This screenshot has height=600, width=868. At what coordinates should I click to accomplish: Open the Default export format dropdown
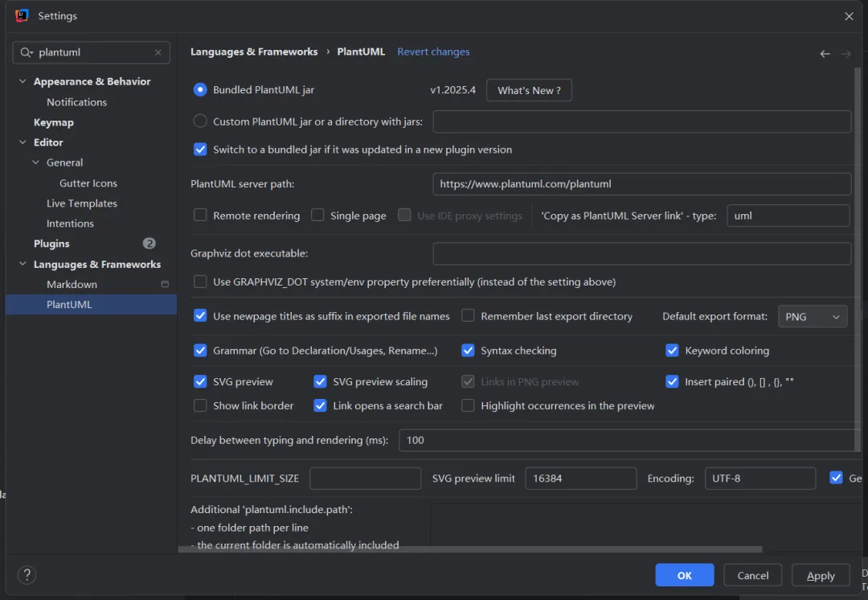pyautogui.click(x=813, y=317)
